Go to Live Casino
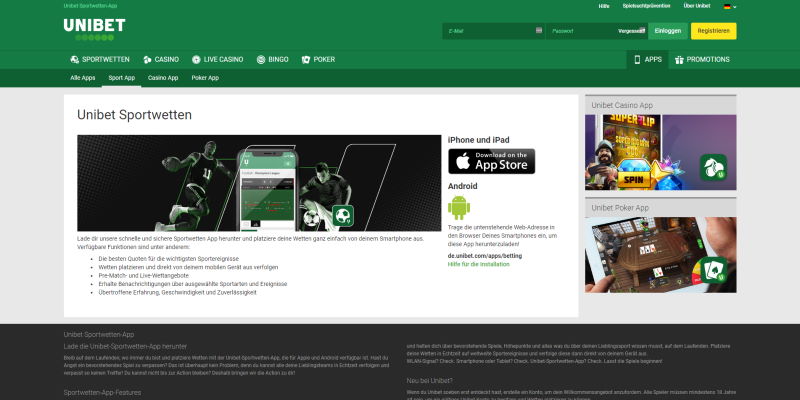 [217, 59]
